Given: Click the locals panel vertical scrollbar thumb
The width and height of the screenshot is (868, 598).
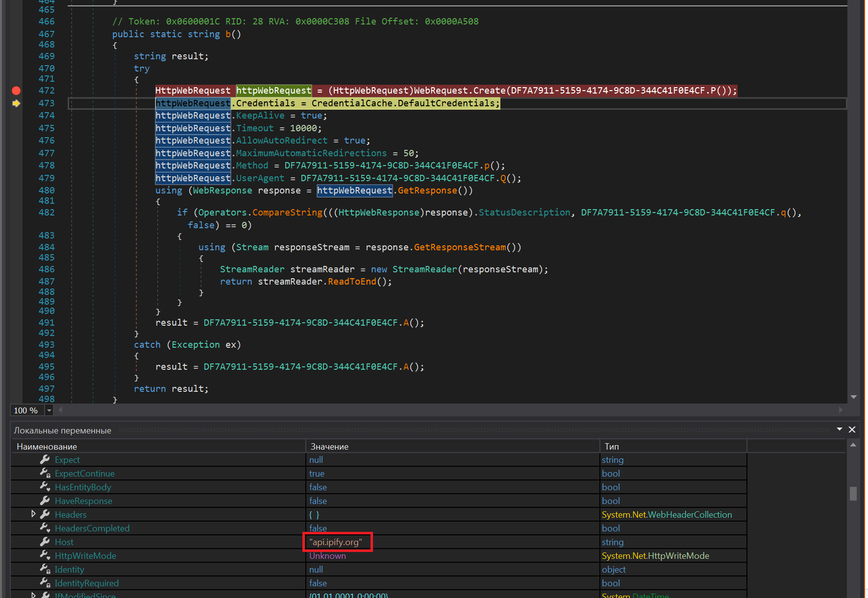Looking at the screenshot, I should (853, 493).
